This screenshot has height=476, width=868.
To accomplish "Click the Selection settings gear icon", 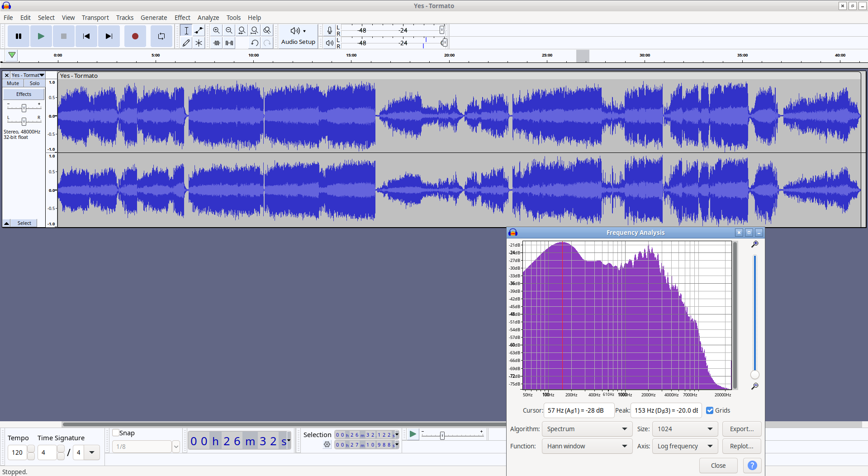I will click(x=327, y=445).
